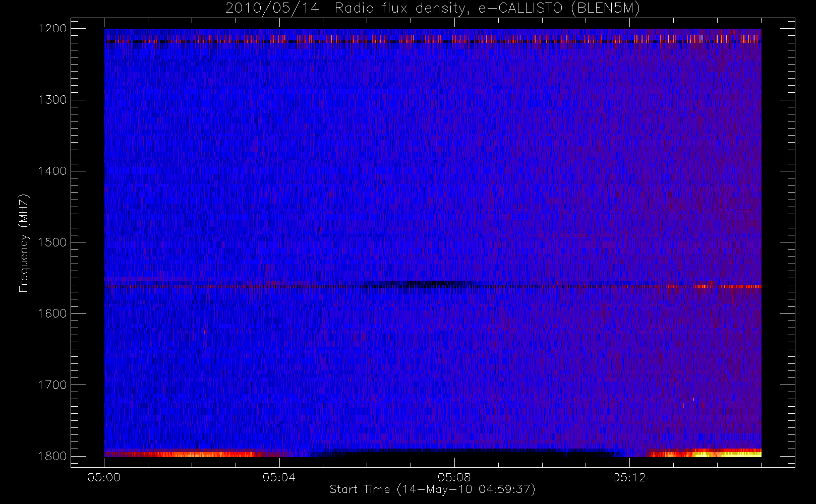
Task: Click the plot title 'Radio flux density, e-CALLISTO (BLEN5M)'
Action: [x=487, y=9]
